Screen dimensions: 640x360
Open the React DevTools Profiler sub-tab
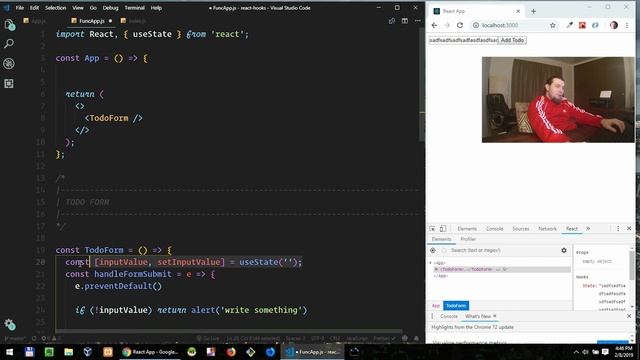coord(468,239)
